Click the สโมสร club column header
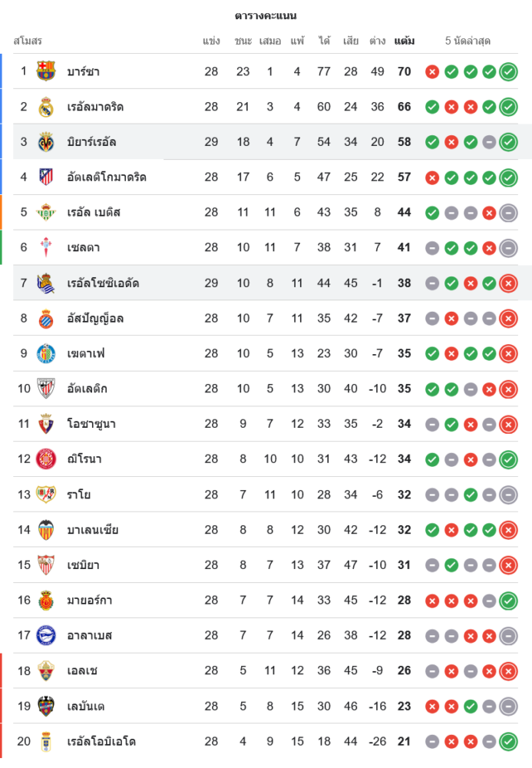This screenshot has height=768, width=532. (x=28, y=41)
